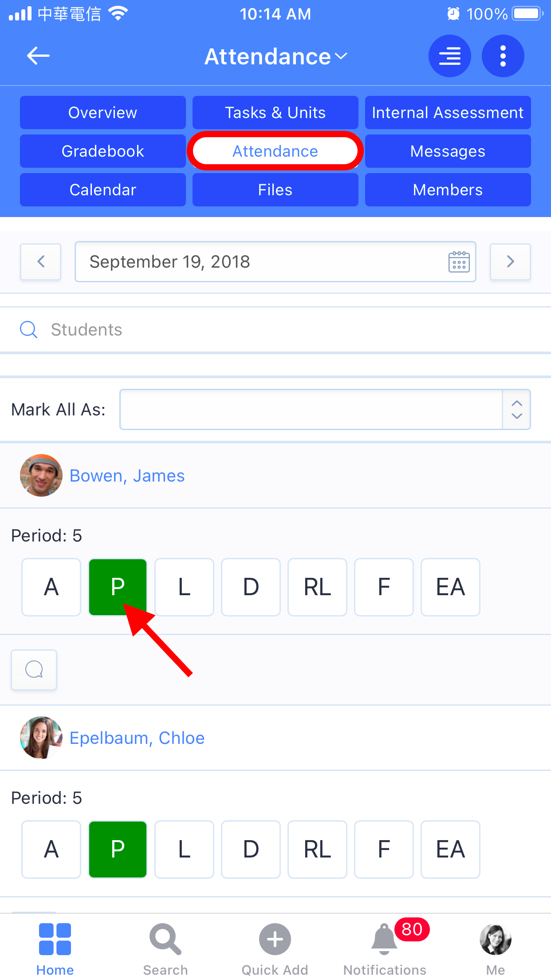Add comment for James Bowen's attendance
The height and width of the screenshot is (980, 551).
pyautogui.click(x=34, y=669)
